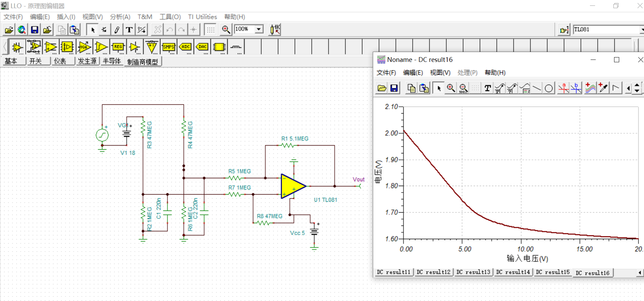The image size is (644, 301).
Task: Click the left arrow of the result tab scroller
Action: tap(640, 272)
